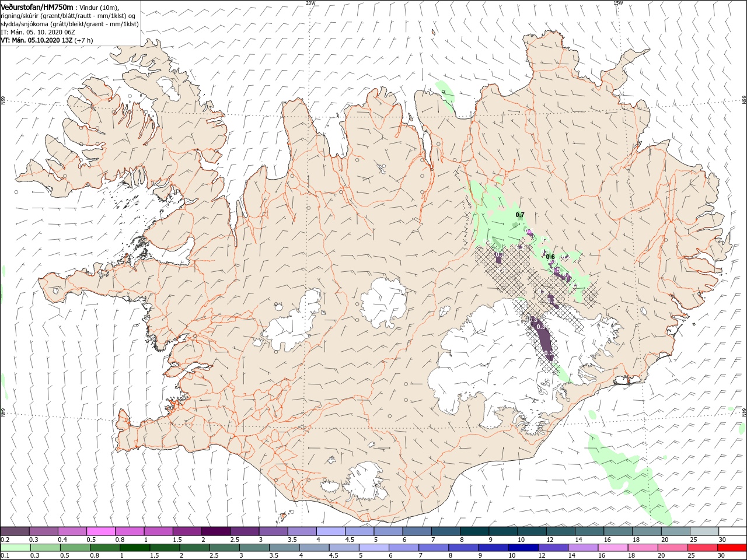This screenshot has height=560, width=747.
Task: Click the 15W longitude label at top
Action: pyautogui.click(x=618, y=3)
